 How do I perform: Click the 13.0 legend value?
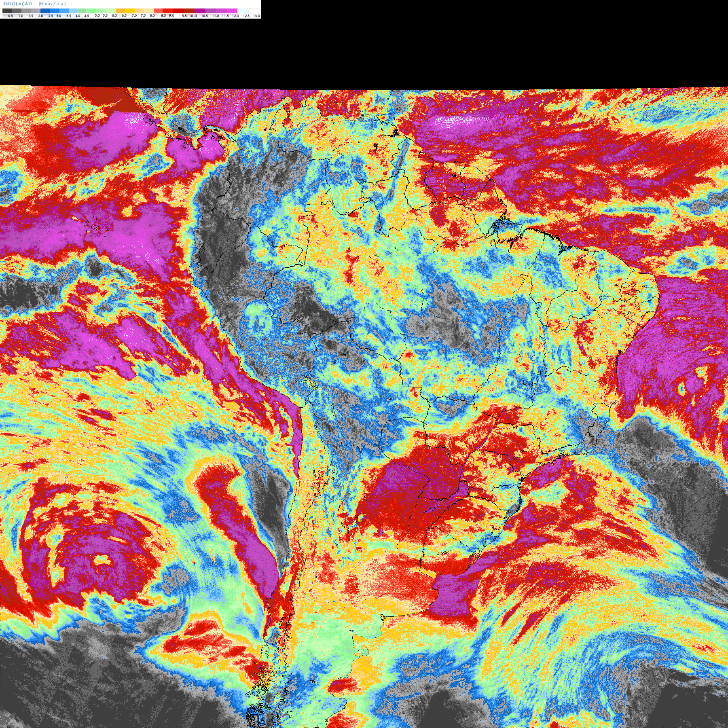256,16
